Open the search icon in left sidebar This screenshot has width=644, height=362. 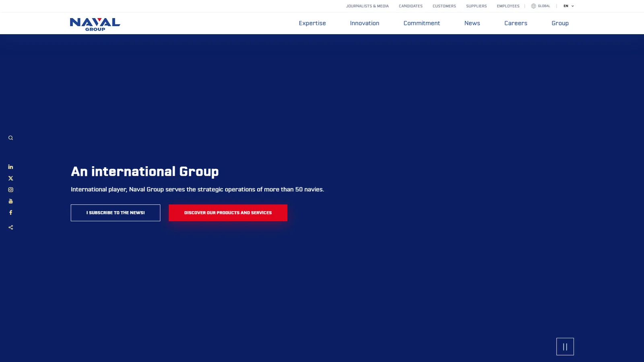tap(10, 138)
